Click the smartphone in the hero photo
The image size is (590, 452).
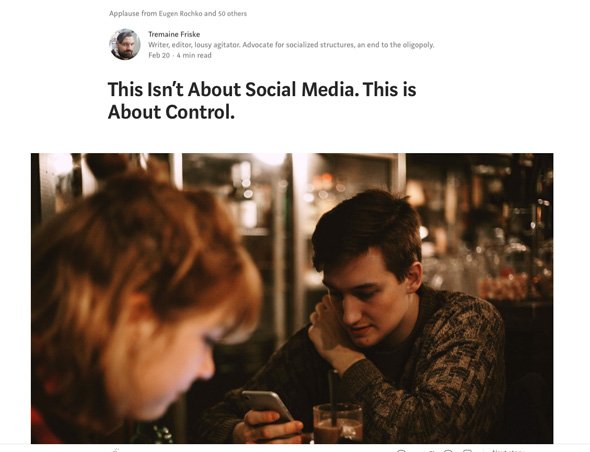coord(267,406)
